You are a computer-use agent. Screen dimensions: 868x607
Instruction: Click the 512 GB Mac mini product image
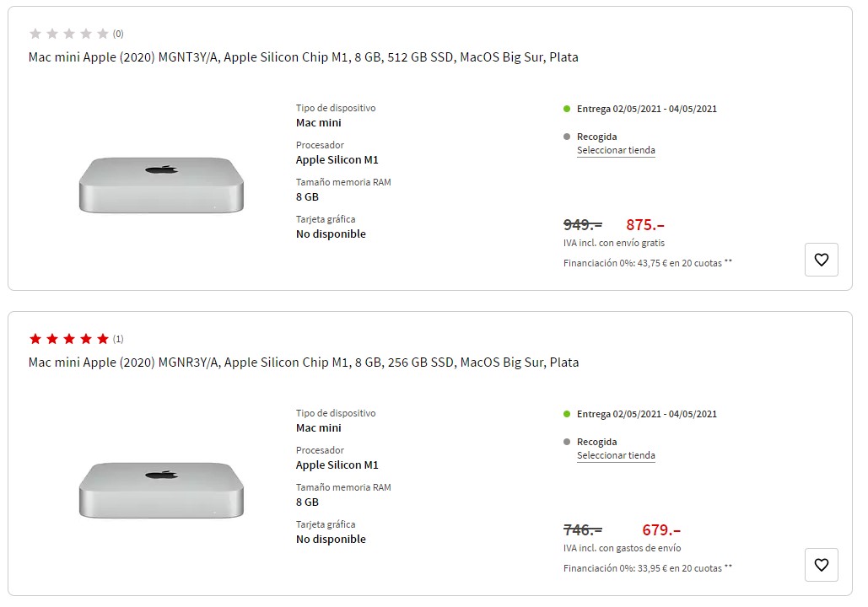coord(161,184)
